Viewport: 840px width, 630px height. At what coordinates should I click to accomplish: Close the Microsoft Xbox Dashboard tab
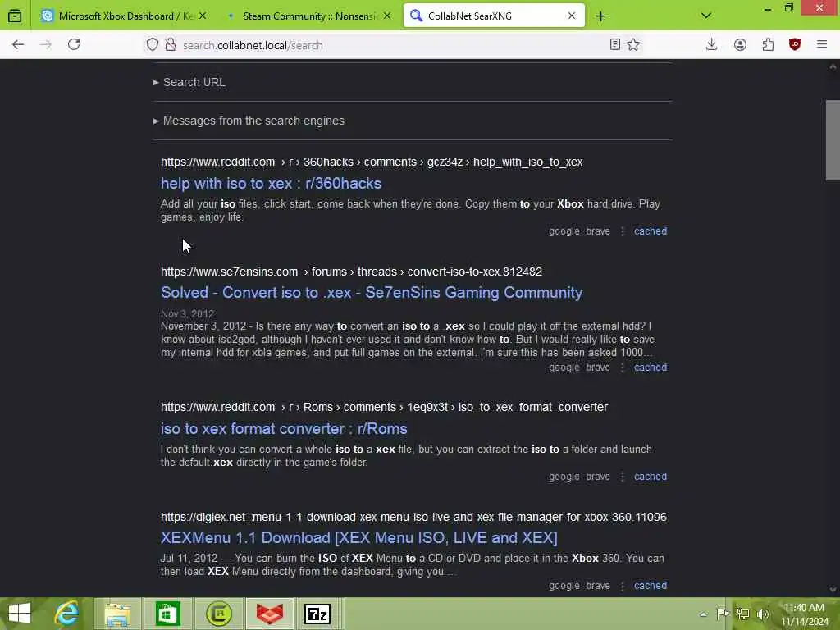coord(203,16)
